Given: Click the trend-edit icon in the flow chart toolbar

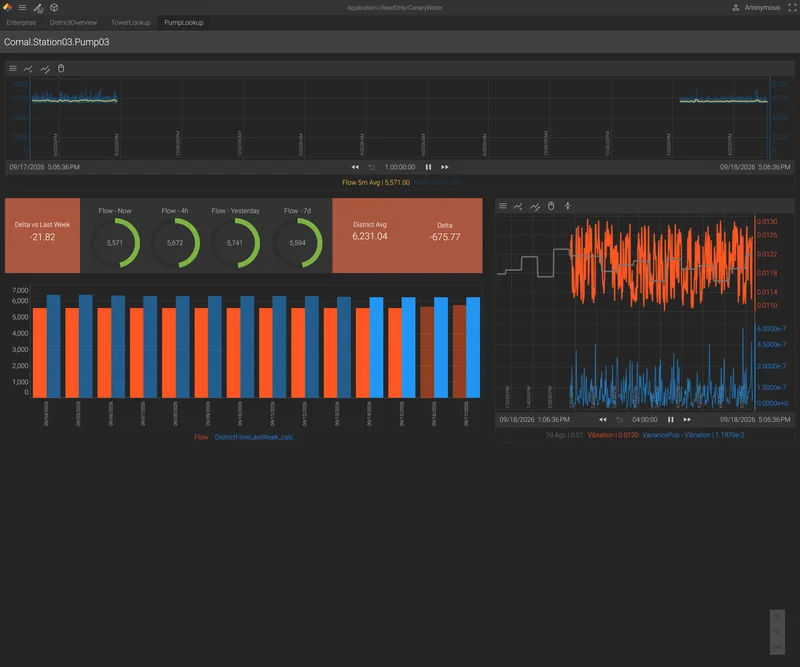Looking at the screenshot, I should (x=45, y=69).
